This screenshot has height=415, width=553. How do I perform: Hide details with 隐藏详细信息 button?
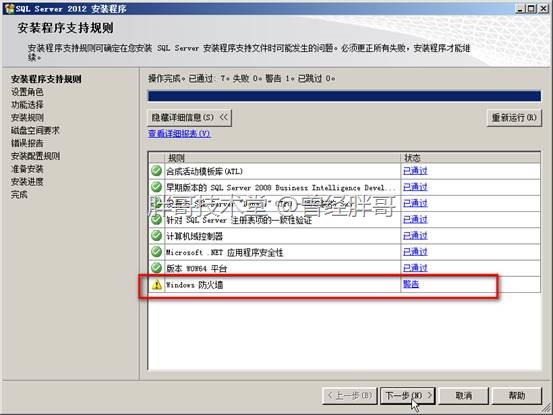(x=189, y=117)
